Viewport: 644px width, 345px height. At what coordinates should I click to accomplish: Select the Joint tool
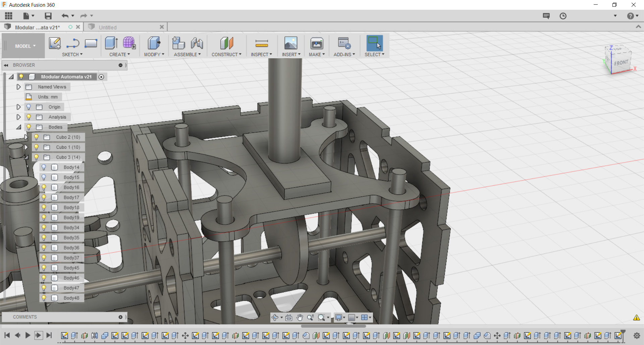(197, 43)
